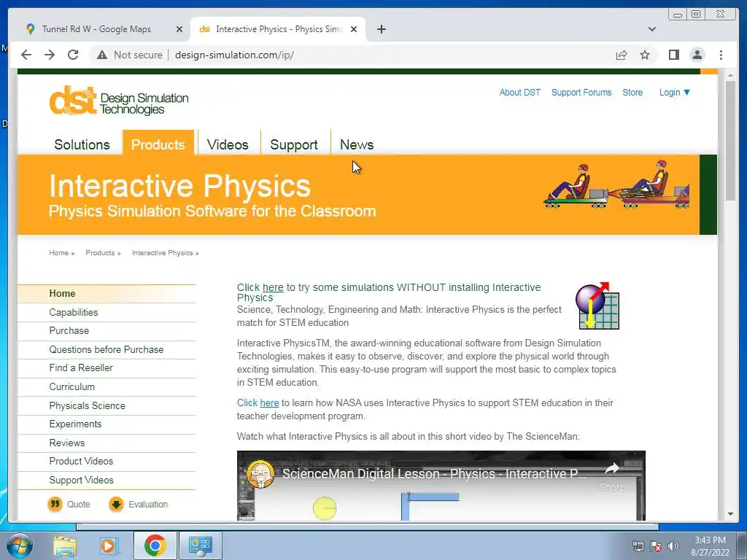Select Capabilities in the sidebar menu
Image resolution: width=747 pixels, height=560 pixels.
coord(107,312)
